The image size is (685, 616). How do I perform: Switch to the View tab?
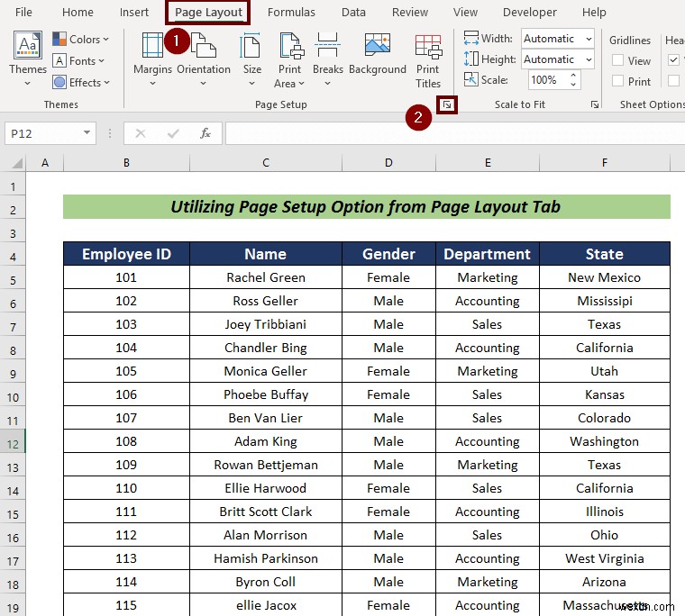click(x=465, y=13)
